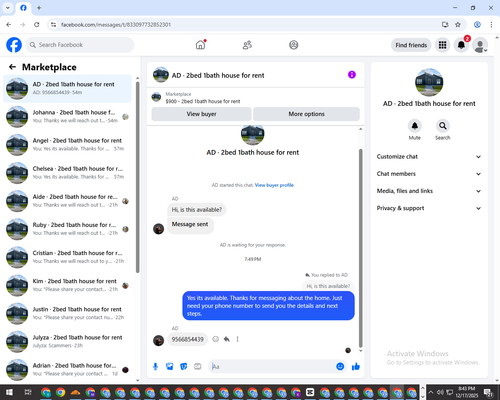This screenshot has width=500, height=400.
Task: Open Windows notification center
Action: pyautogui.click(x=489, y=393)
